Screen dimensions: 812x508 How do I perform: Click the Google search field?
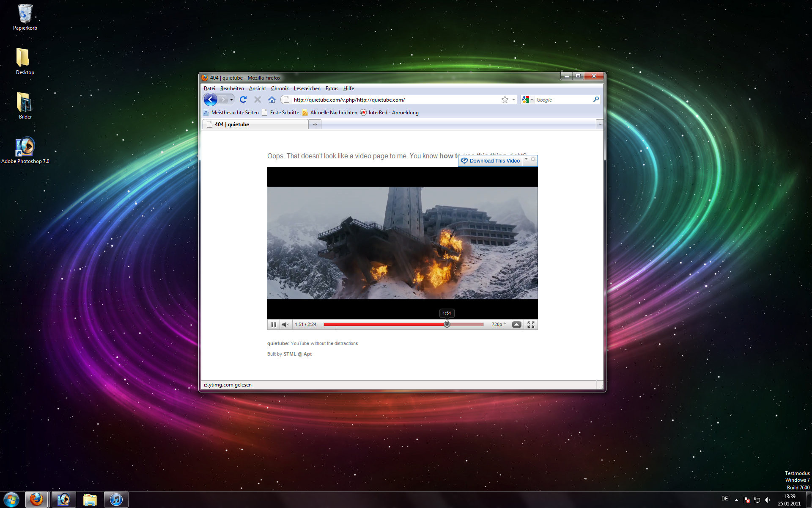[563, 99]
